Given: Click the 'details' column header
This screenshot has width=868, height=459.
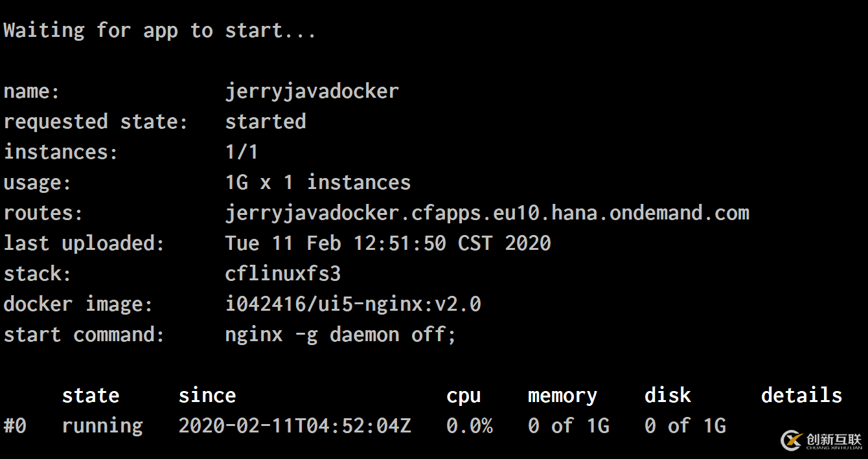Looking at the screenshot, I should point(802,395).
